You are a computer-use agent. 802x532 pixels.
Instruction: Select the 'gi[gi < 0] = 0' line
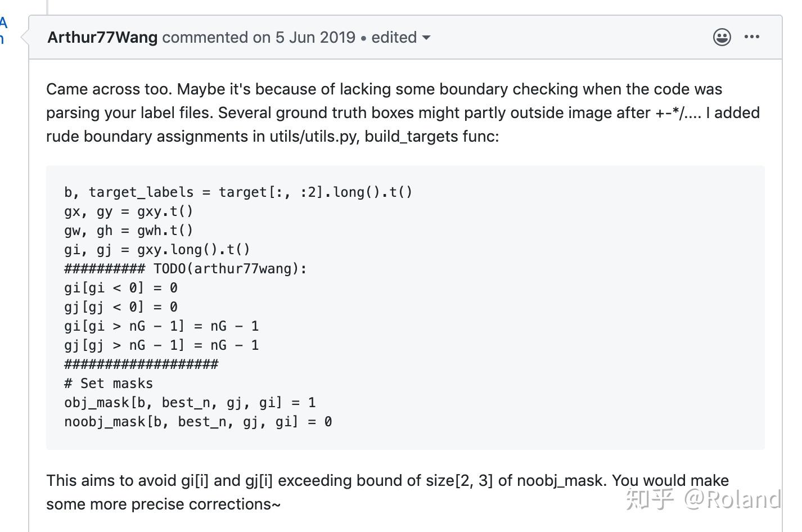pos(121,288)
